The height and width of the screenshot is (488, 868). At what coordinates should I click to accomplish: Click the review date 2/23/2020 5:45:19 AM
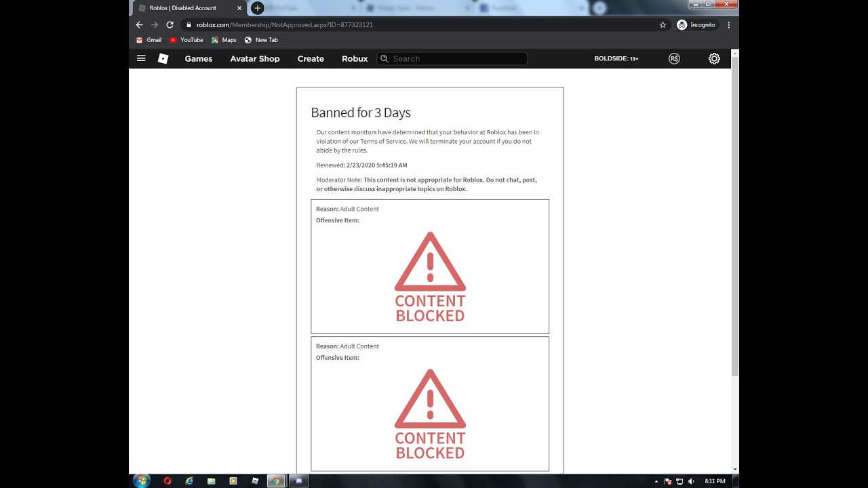tap(376, 165)
